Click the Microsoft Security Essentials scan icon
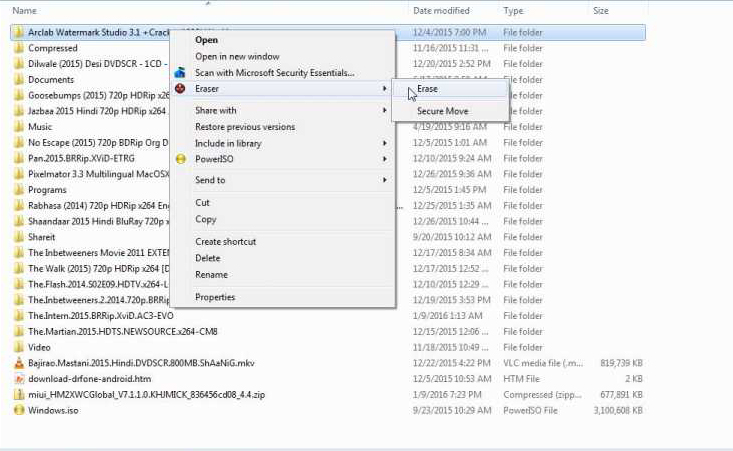The height and width of the screenshot is (451, 733). pyautogui.click(x=180, y=72)
